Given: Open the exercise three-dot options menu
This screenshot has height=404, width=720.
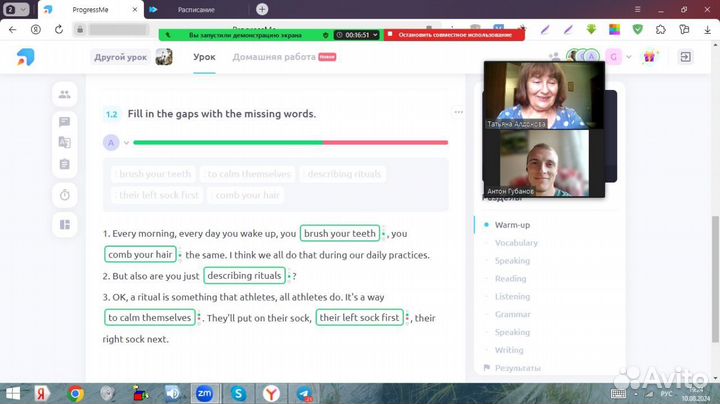Looking at the screenshot, I should point(460,113).
